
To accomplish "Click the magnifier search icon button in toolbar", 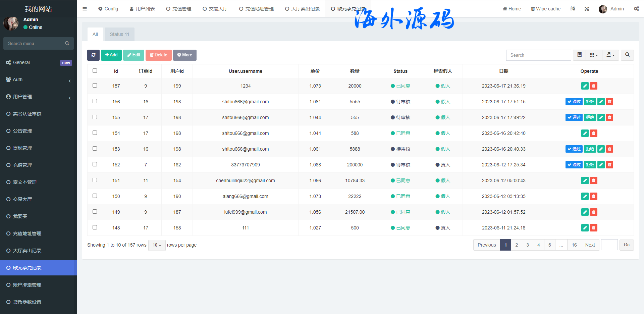I will [x=627, y=55].
